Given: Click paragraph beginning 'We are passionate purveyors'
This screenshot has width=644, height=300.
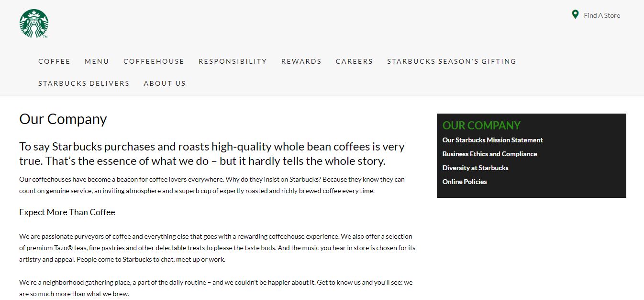Looking at the screenshot, I should 217,248.
